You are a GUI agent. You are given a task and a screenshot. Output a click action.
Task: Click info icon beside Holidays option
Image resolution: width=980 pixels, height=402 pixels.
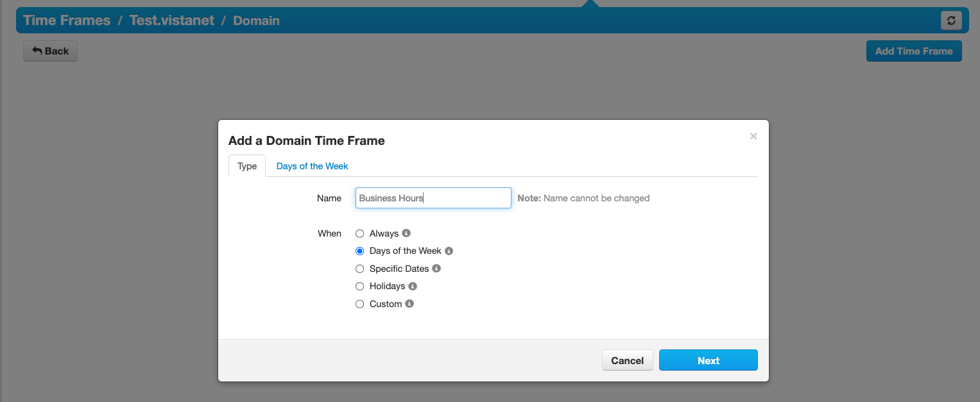click(413, 286)
